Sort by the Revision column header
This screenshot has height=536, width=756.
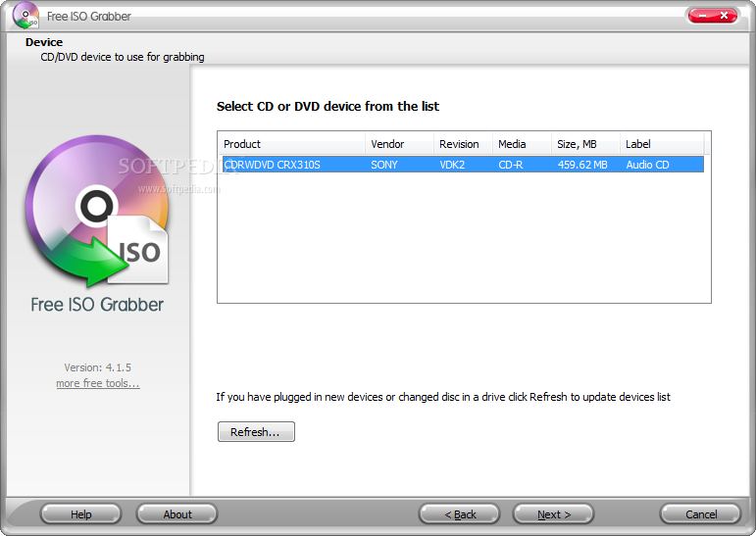click(464, 144)
